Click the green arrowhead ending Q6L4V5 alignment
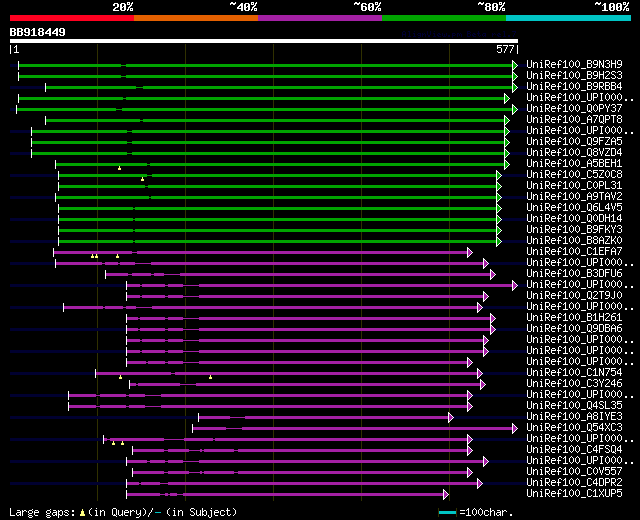640x520 pixels. pyautogui.click(x=499, y=209)
